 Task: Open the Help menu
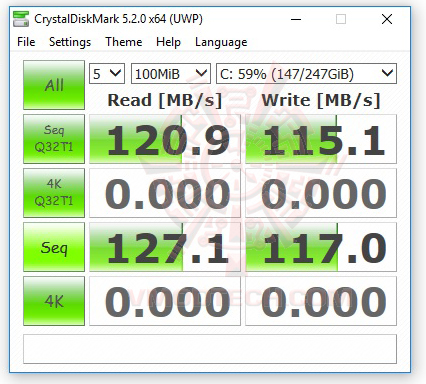168,42
